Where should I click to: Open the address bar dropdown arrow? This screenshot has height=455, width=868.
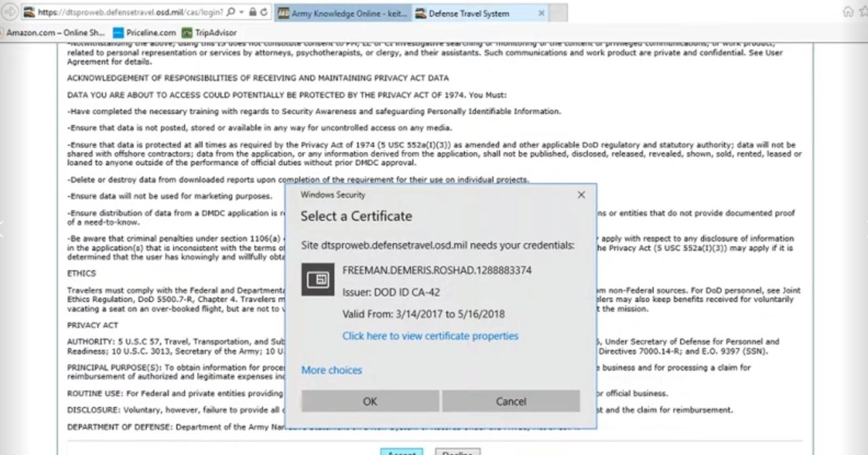241,12
